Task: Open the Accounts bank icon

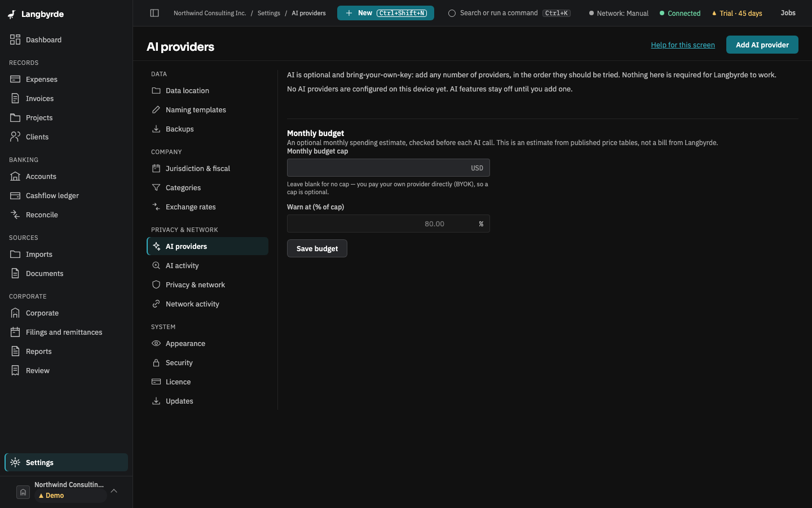Action: (15, 176)
